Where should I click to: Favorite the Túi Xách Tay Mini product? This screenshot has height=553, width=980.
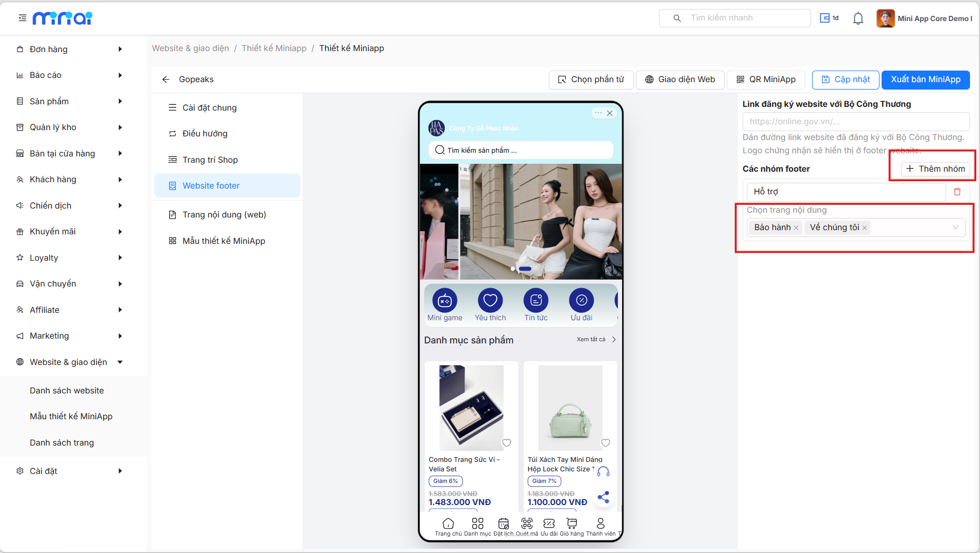pyautogui.click(x=606, y=443)
